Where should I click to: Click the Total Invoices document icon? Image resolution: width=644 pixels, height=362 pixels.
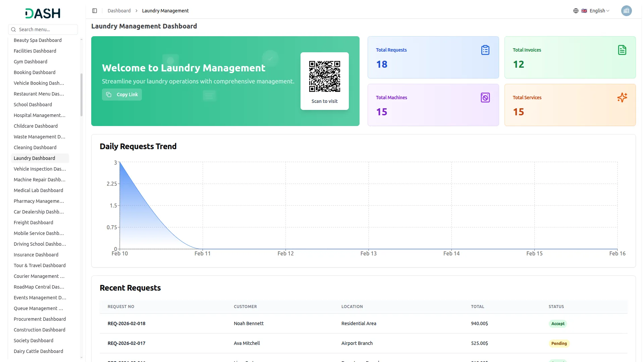click(x=622, y=50)
